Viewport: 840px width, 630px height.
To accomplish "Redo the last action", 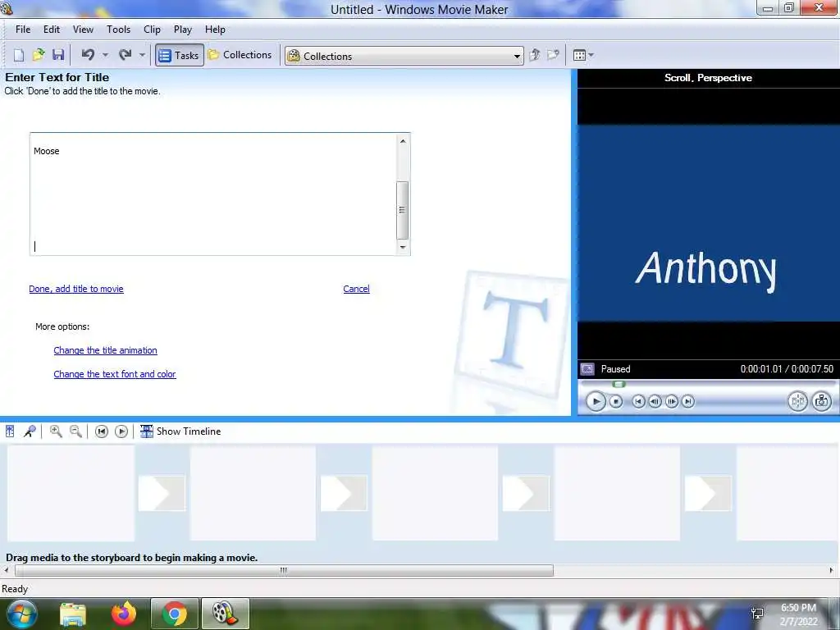I will [125, 55].
